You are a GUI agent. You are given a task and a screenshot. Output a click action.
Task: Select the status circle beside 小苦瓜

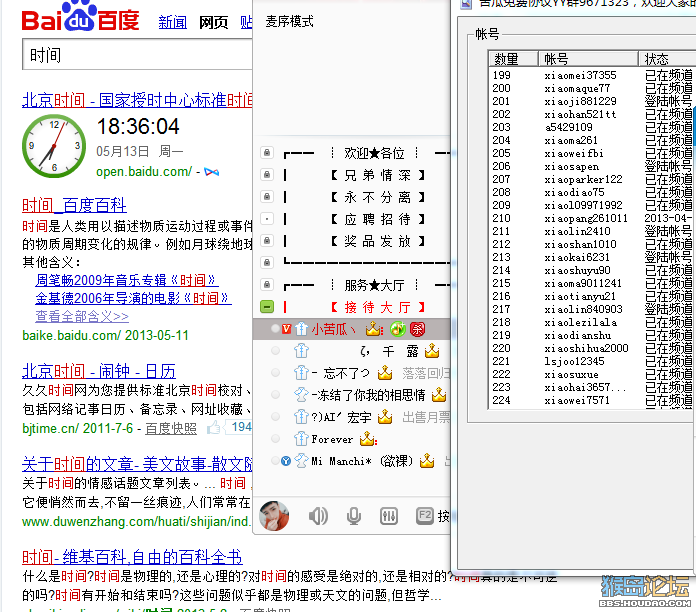pyautogui.click(x=275, y=328)
